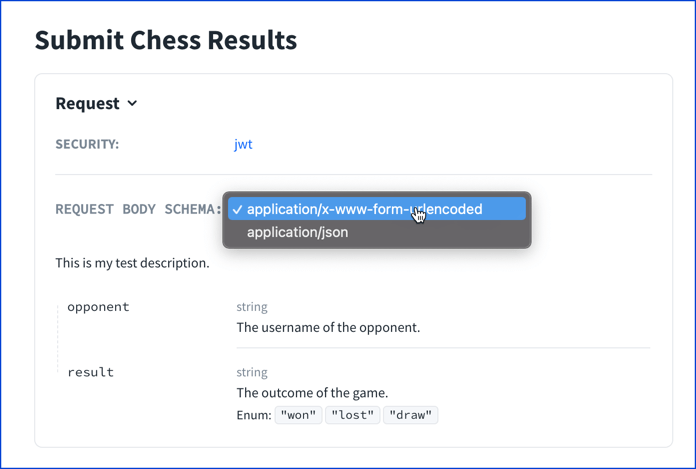Click the opponent string type label
The image size is (696, 469).
point(252,307)
